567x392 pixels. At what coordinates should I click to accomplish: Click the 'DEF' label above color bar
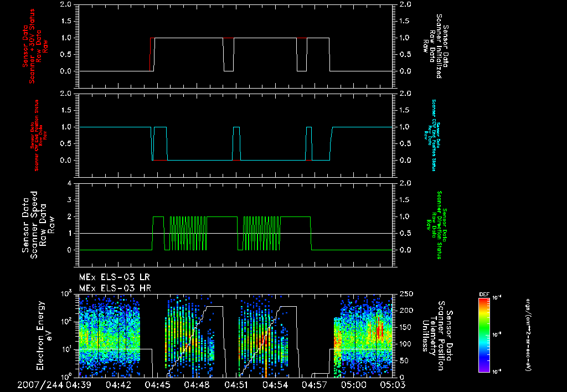pyautogui.click(x=484, y=295)
